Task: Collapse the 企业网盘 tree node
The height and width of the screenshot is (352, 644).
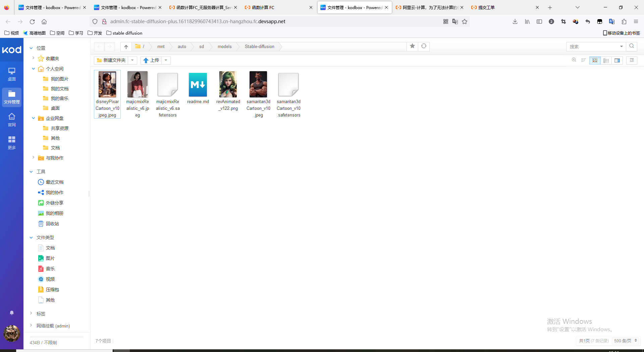Action: (x=33, y=118)
